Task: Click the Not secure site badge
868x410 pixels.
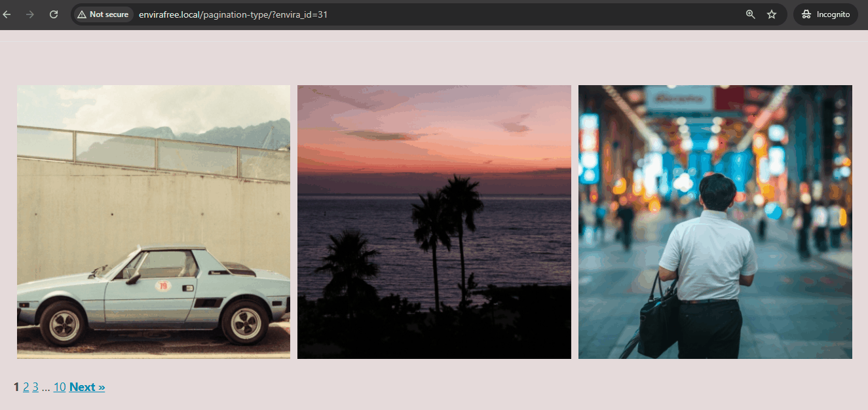Action: click(102, 14)
